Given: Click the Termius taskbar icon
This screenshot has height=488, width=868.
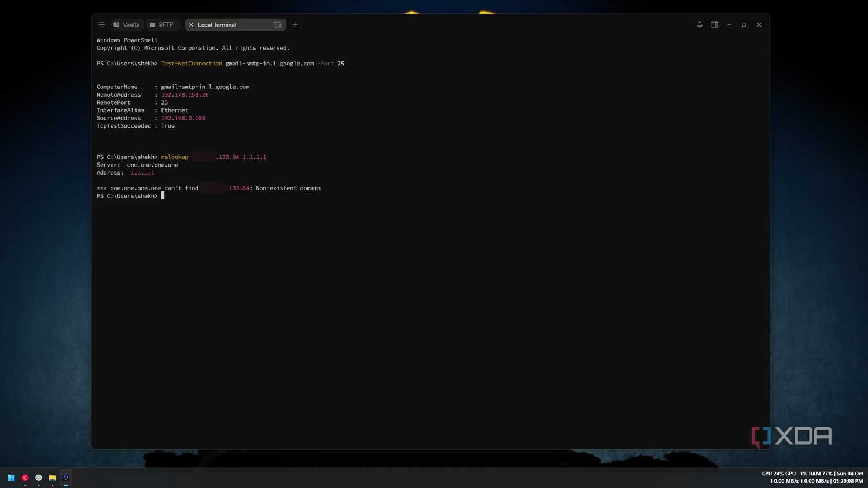Looking at the screenshot, I should [x=66, y=478].
